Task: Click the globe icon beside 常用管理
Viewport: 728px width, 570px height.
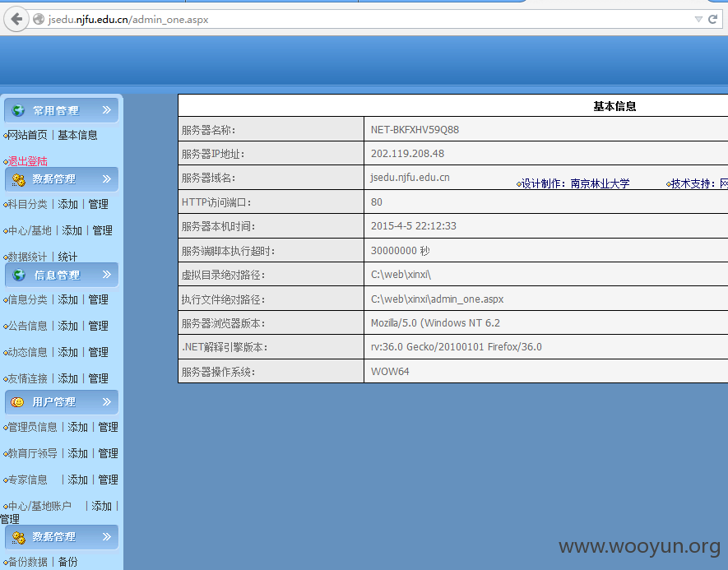Action: tap(18, 110)
